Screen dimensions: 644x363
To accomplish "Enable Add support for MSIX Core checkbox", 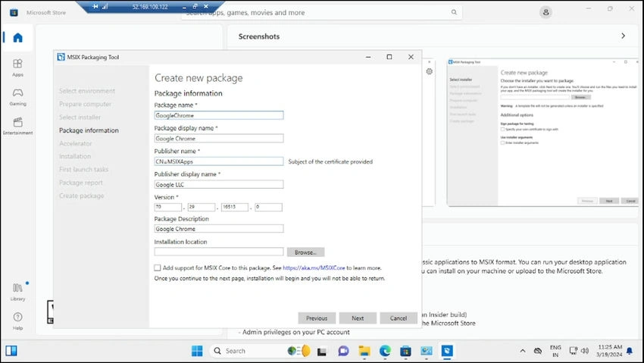I will click(158, 268).
